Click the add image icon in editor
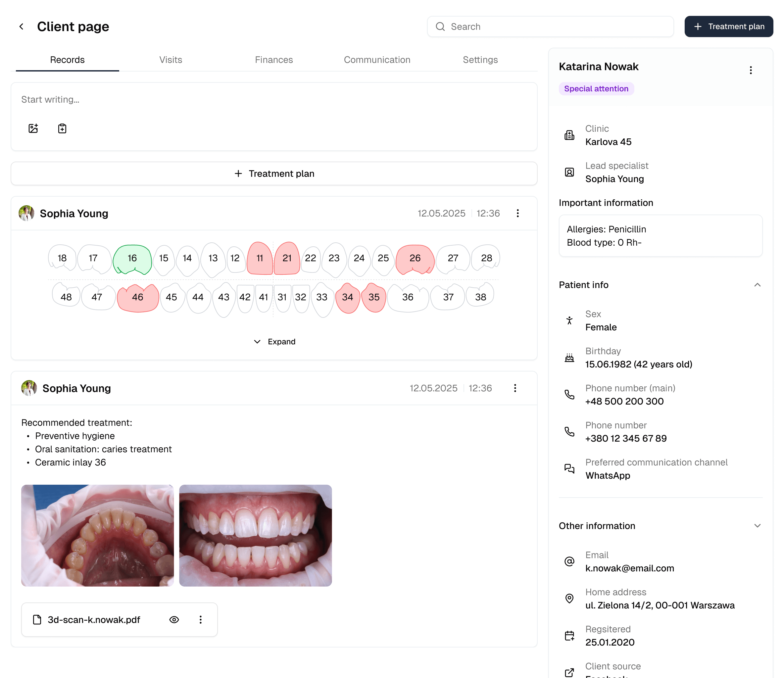Screen dimensions: 784x678 pos(33,128)
